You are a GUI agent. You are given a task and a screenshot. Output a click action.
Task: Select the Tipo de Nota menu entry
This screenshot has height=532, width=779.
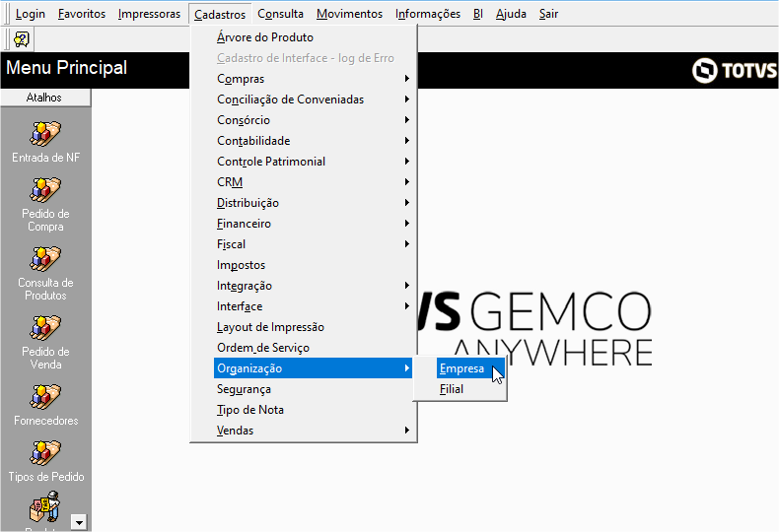pos(314,410)
